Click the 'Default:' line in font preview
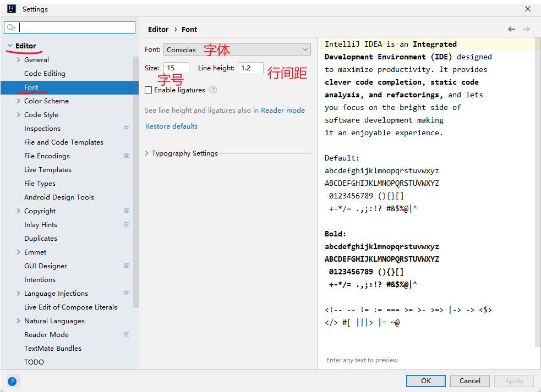This screenshot has height=392, width=541. pyautogui.click(x=342, y=158)
